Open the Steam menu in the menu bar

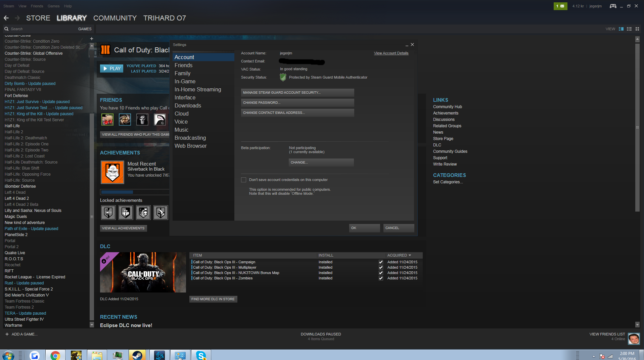(9, 6)
